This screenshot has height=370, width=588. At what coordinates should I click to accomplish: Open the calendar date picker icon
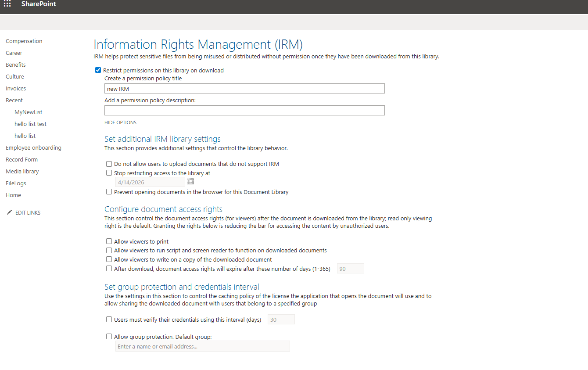pyautogui.click(x=190, y=181)
